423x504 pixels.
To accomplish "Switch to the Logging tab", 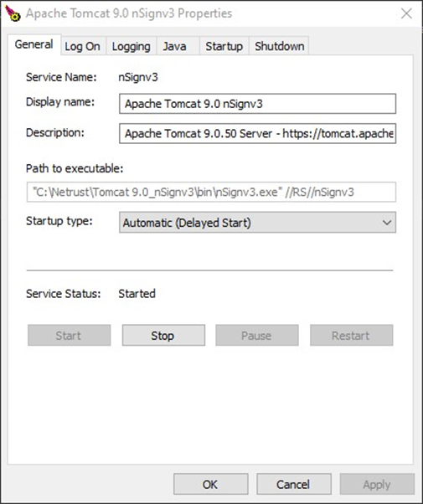I will click(x=132, y=46).
